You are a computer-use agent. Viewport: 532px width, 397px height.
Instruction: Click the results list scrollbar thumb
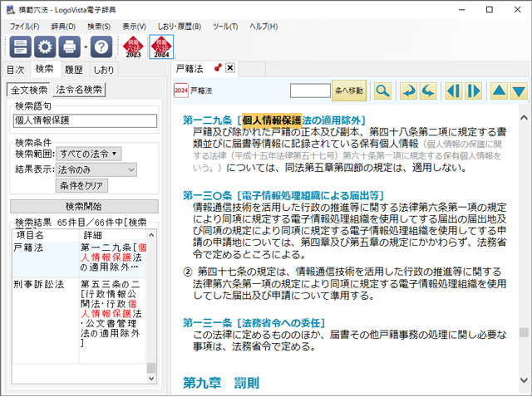[x=151, y=368]
